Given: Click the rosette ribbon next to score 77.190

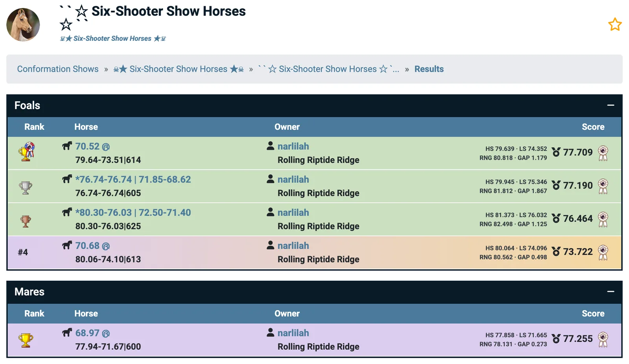Looking at the screenshot, I should (603, 186).
